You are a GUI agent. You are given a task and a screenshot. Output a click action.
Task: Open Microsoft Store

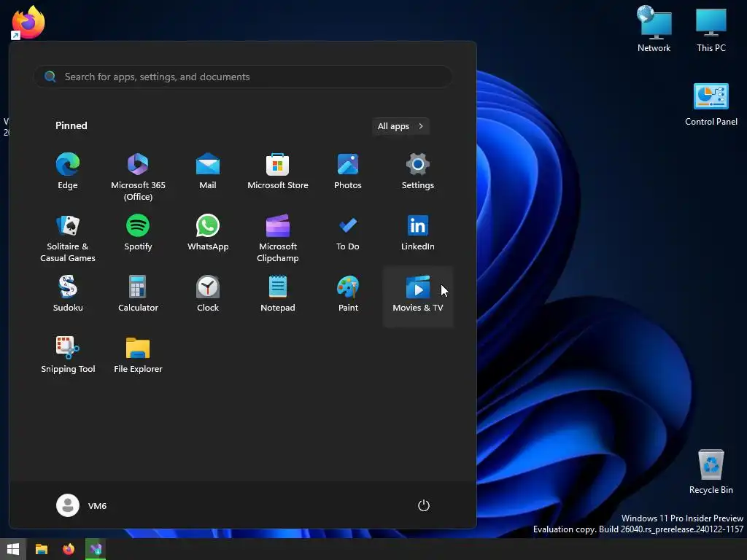coord(278,171)
